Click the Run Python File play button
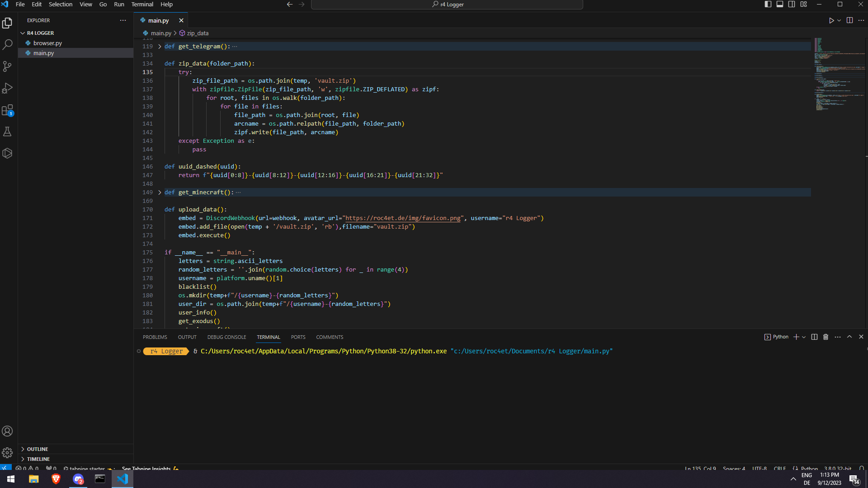This screenshot has width=868, height=488. [831, 20]
